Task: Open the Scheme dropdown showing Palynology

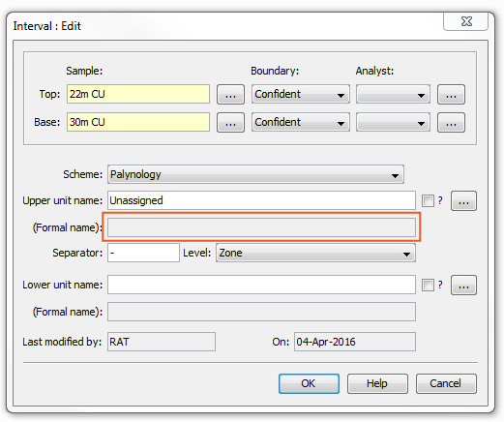Action: pyautogui.click(x=255, y=174)
